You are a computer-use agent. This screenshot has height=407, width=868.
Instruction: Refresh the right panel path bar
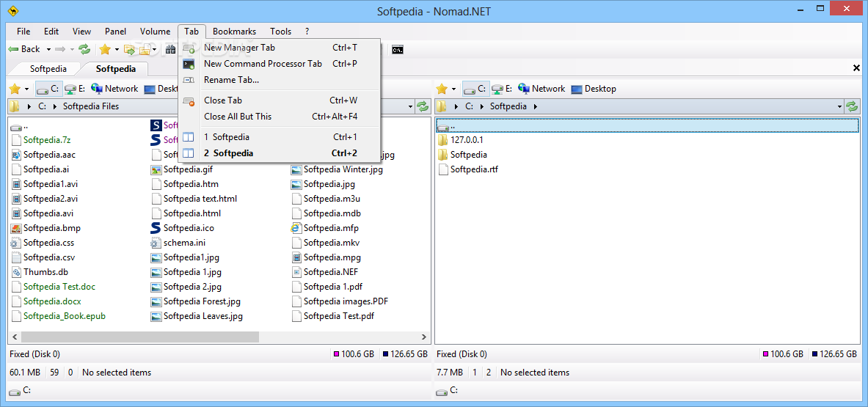(851, 106)
